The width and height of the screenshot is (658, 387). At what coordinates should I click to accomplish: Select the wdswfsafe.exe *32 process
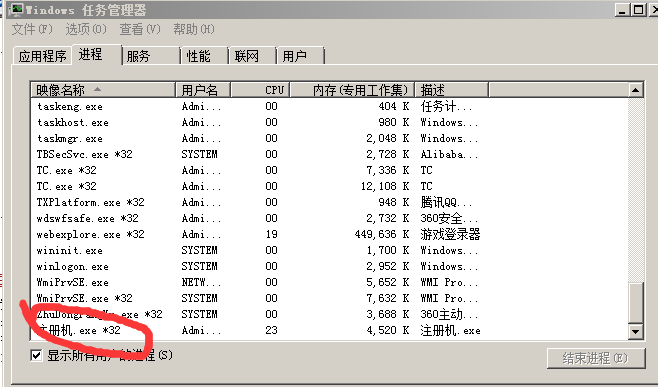[x=329, y=218]
